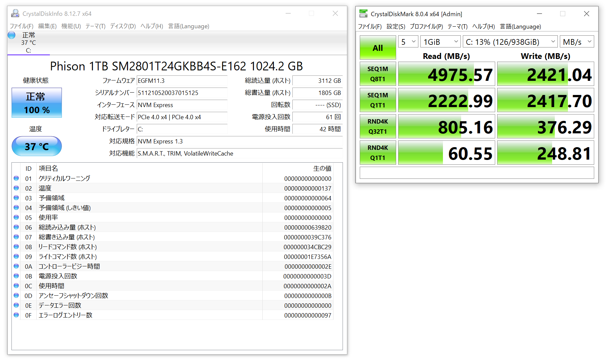This screenshot has height=364, width=607.
Task: Click the SEQ1M Q8T1 read result 4975.57
Action: pyautogui.click(x=447, y=74)
